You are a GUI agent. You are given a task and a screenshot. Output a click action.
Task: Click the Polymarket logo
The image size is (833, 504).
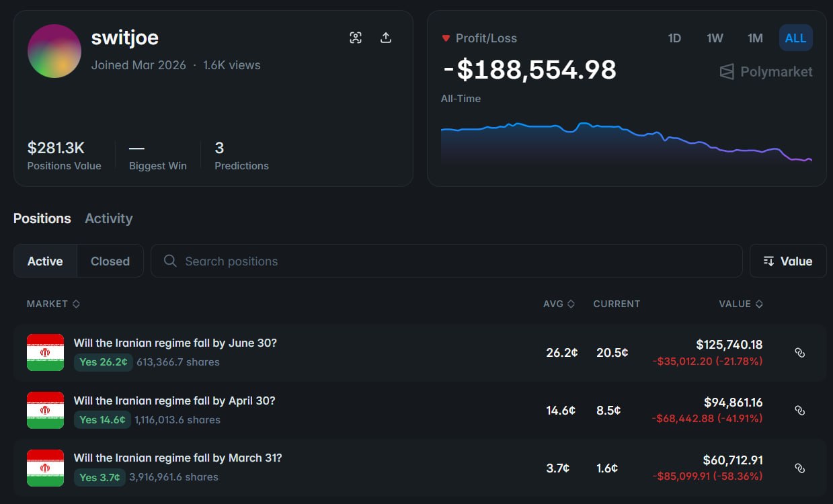766,72
